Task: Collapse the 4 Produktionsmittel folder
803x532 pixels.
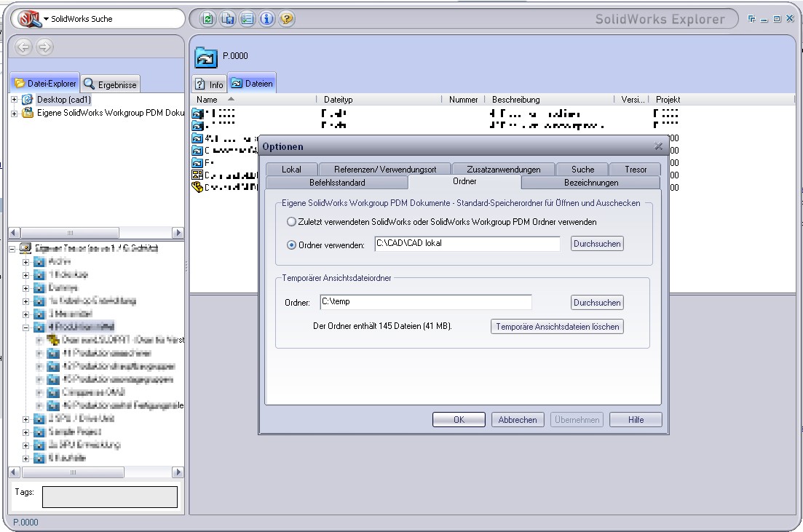Action: tap(25, 327)
